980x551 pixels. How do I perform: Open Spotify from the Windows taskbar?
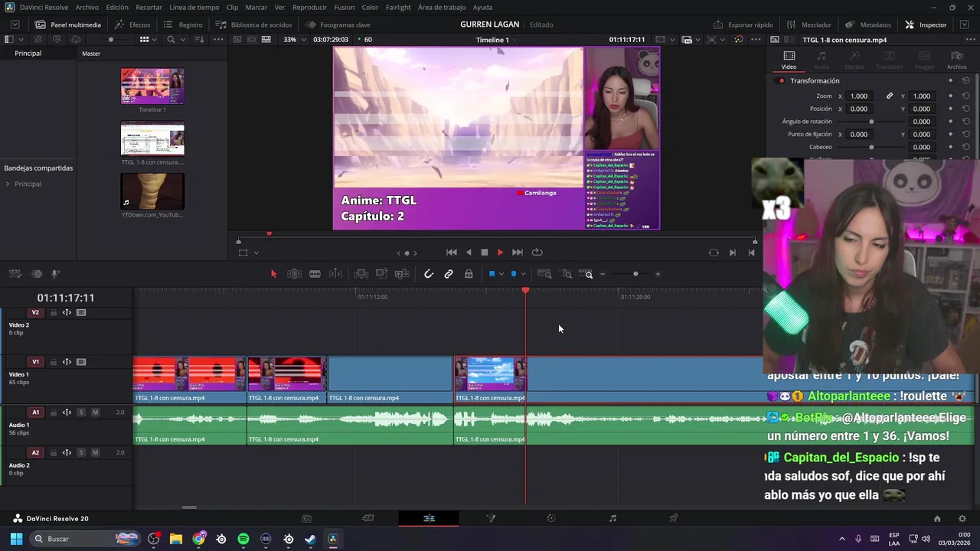click(x=243, y=540)
